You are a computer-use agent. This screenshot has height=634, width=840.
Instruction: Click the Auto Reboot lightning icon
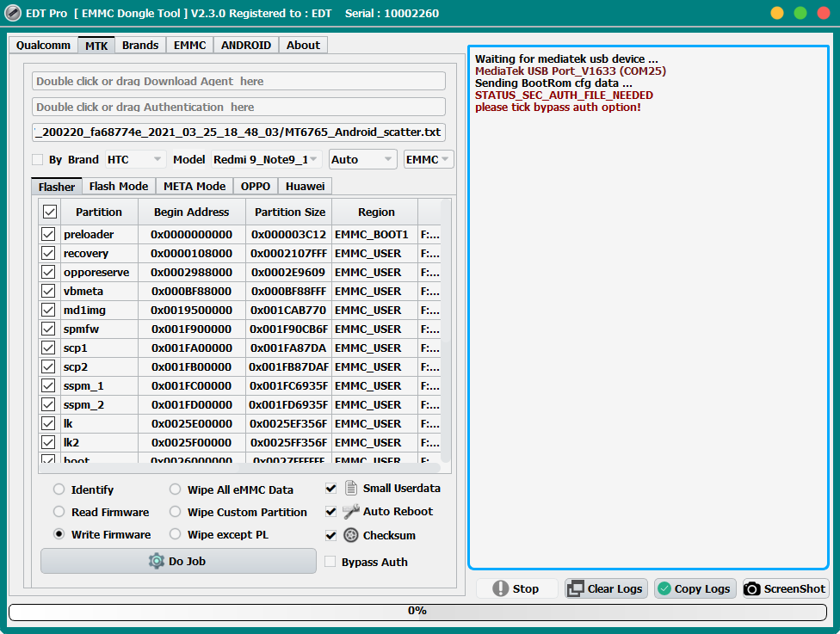[x=350, y=511]
